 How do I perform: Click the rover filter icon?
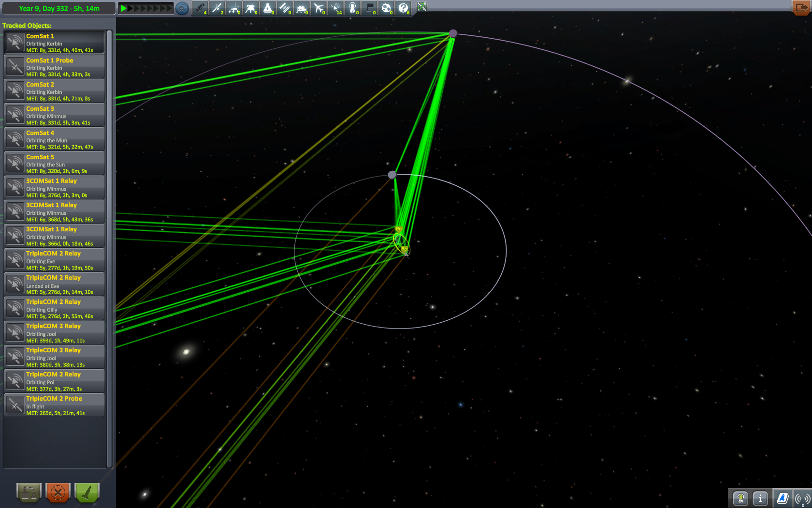point(234,8)
